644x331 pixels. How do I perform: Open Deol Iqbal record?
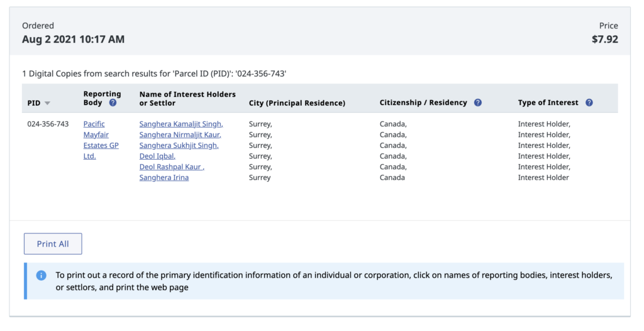point(157,156)
